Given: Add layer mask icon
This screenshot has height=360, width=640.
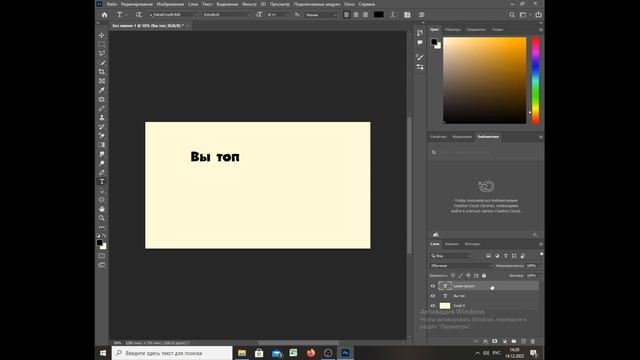Looking at the screenshot, I should coord(495,341).
